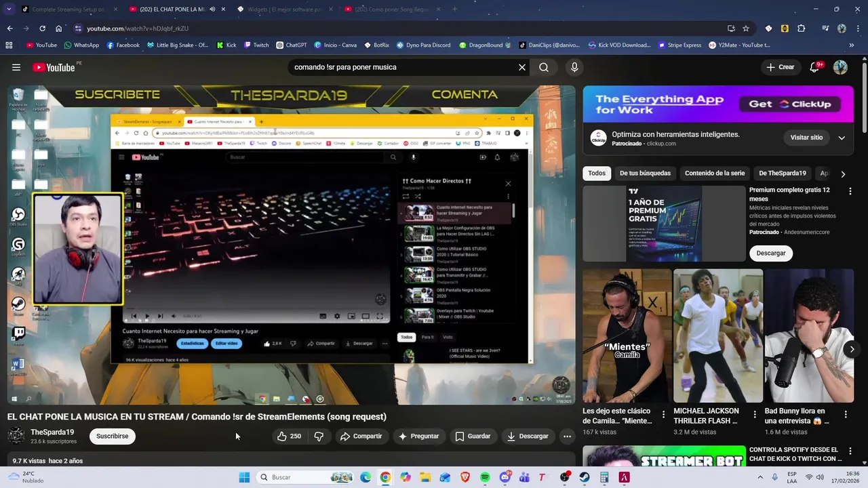
Task: Open OBS Studio from taskbar
Action: click(x=564, y=477)
